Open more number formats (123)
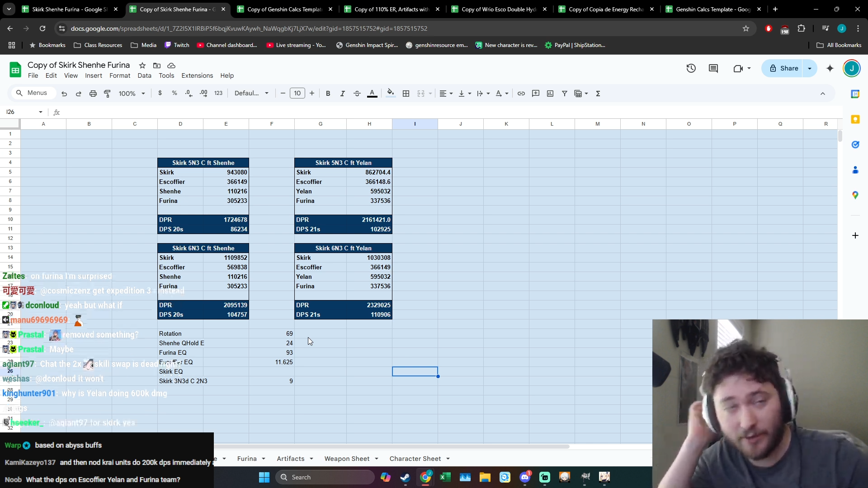This screenshot has width=868, height=488. (x=218, y=93)
